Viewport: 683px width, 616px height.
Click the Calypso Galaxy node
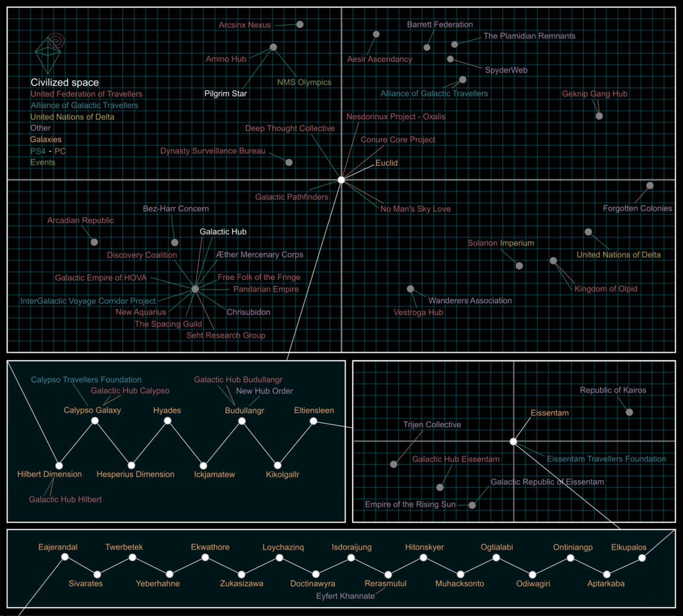point(94,421)
